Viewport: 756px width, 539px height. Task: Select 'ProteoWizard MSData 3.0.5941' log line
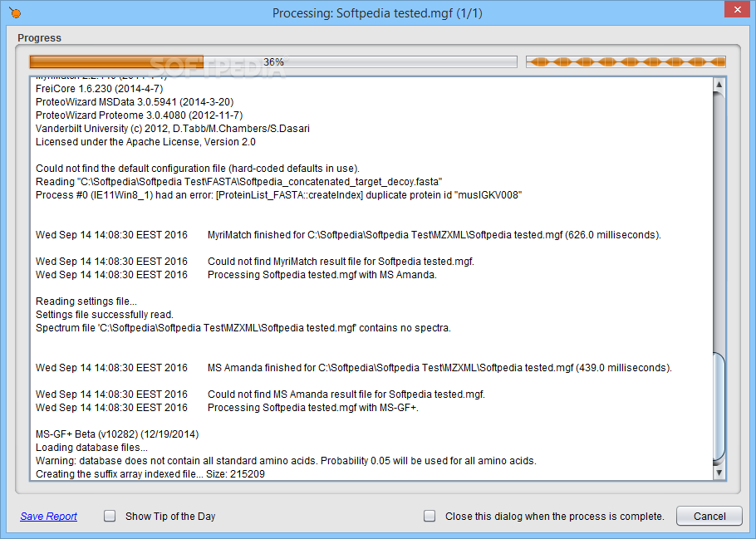135,102
